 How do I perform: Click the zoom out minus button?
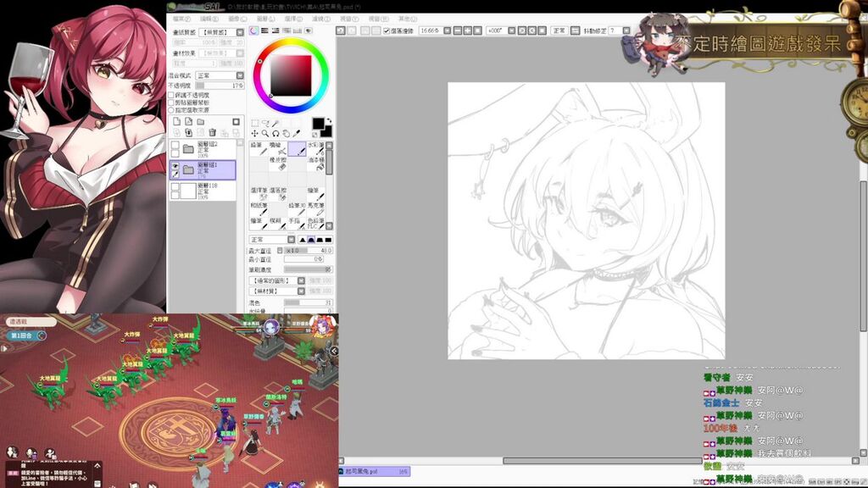pyautogui.click(x=458, y=31)
